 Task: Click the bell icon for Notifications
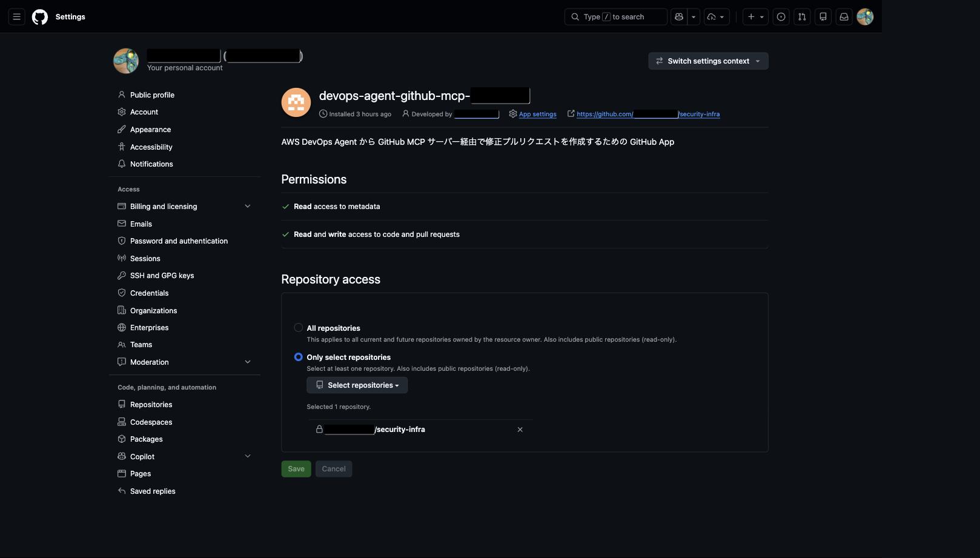(122, 164)
